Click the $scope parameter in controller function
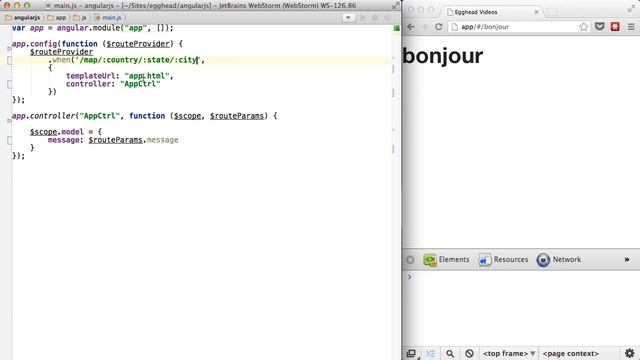 pos(187,116)
